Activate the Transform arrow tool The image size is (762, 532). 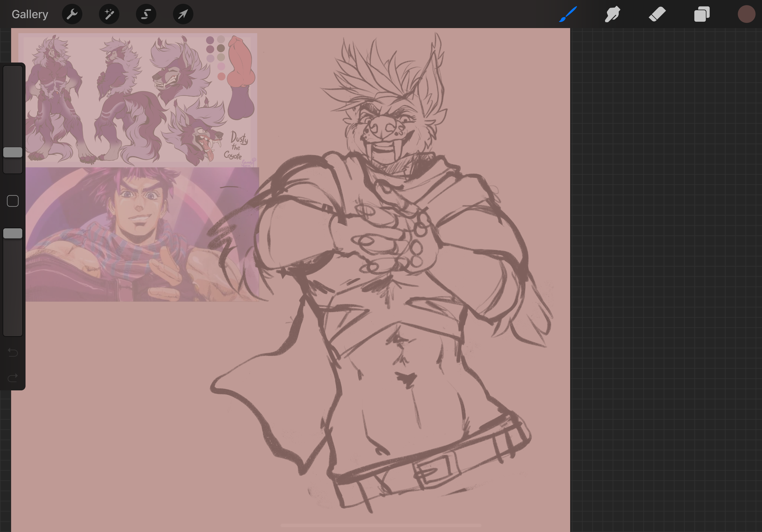183,14
